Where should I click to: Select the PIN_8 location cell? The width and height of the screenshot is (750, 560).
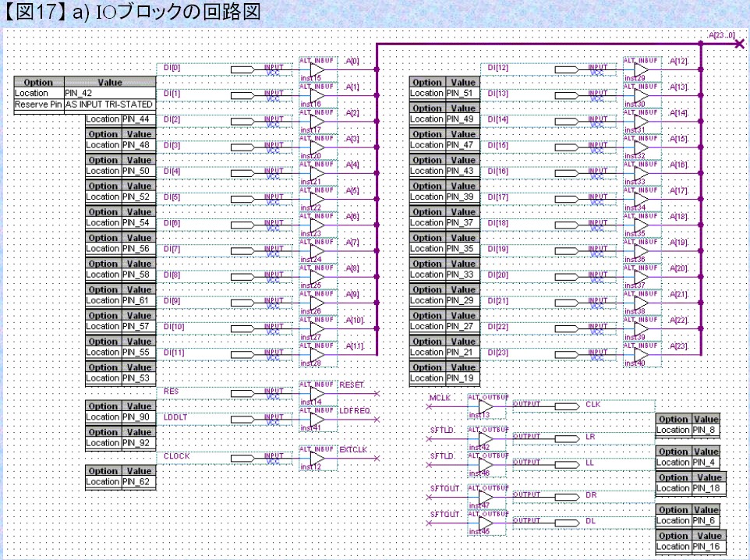coord(706,430)
